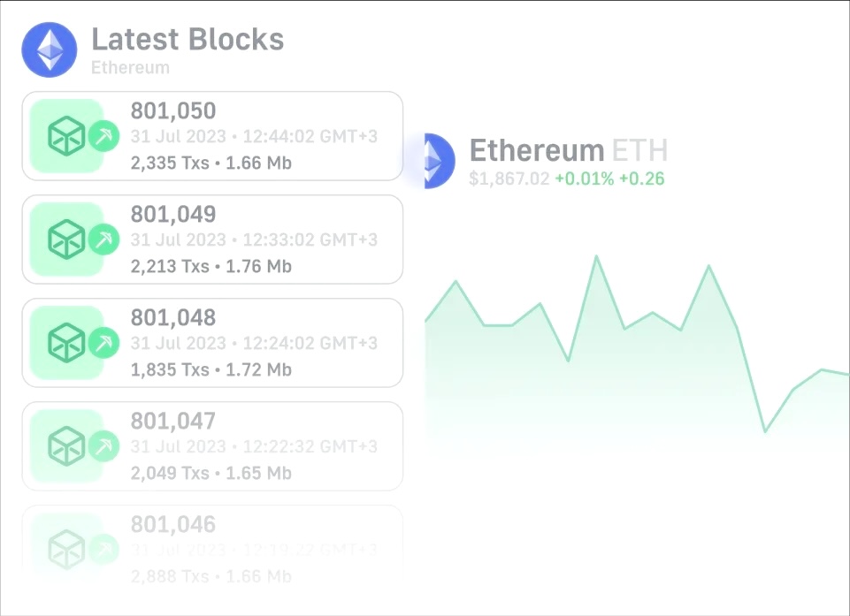Click the Latest Blocks heading
Viewport: 850px width, 616px height.
point(187,39)
